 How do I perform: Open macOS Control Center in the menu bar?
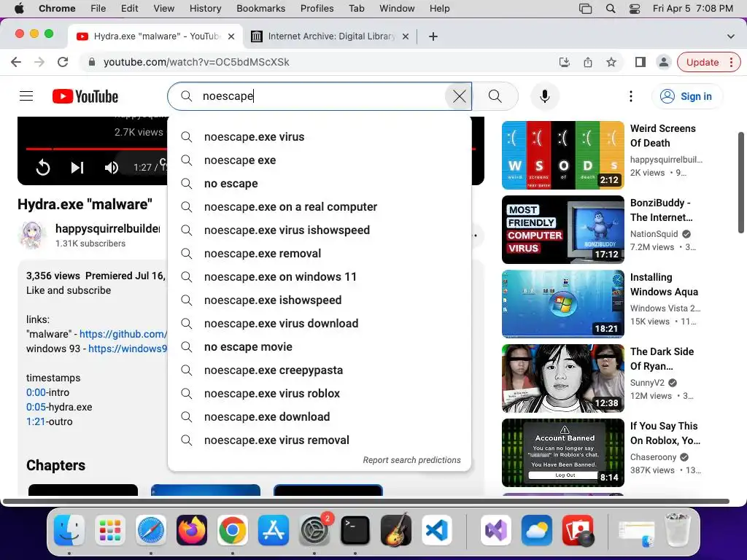pyautogui.click(x=635, y=9)
